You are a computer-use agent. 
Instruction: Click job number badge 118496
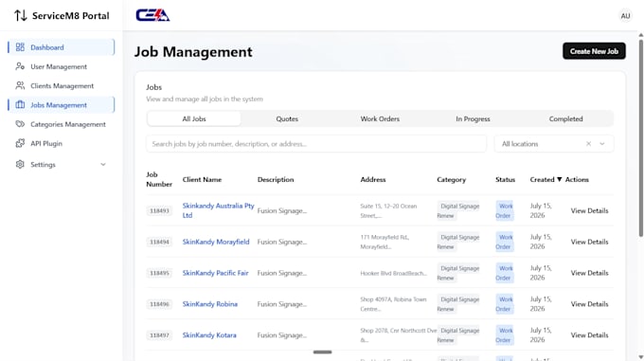[159, 304]
